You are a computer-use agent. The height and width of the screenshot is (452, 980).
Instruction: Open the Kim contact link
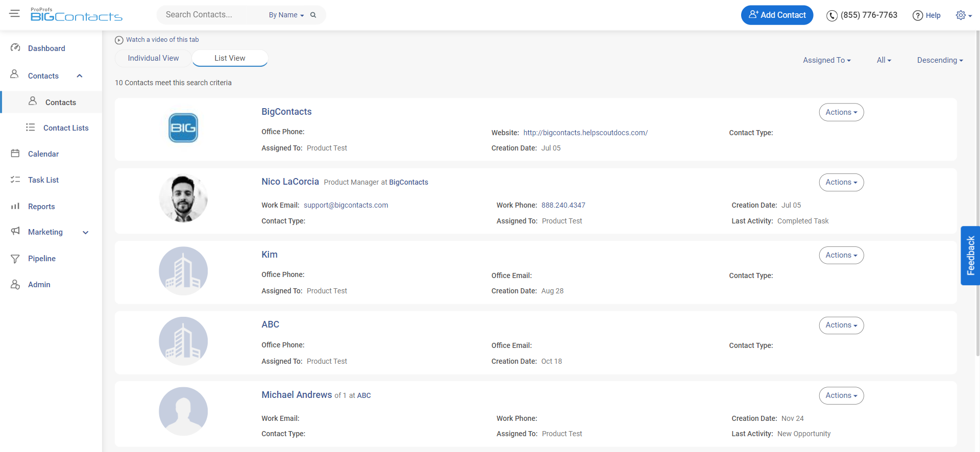(x=269, y=255)
